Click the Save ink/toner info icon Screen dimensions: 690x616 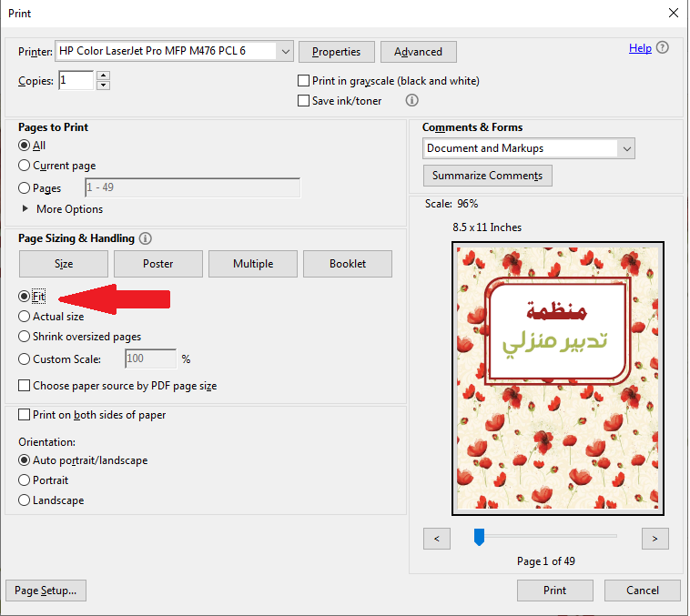[411, 101]
